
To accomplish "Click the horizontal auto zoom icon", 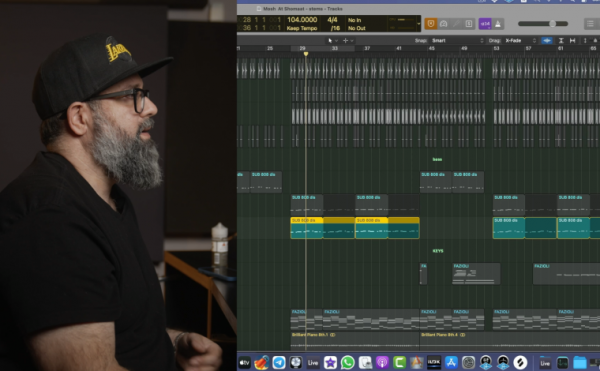I will (572, 41).
